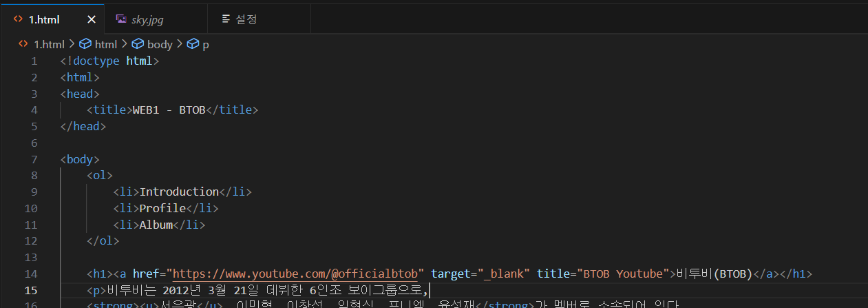This screenshot has height=308, width=868.
Task: Select the p breadcrumb item
Action: pyautogui.click(x=206, y=44)
